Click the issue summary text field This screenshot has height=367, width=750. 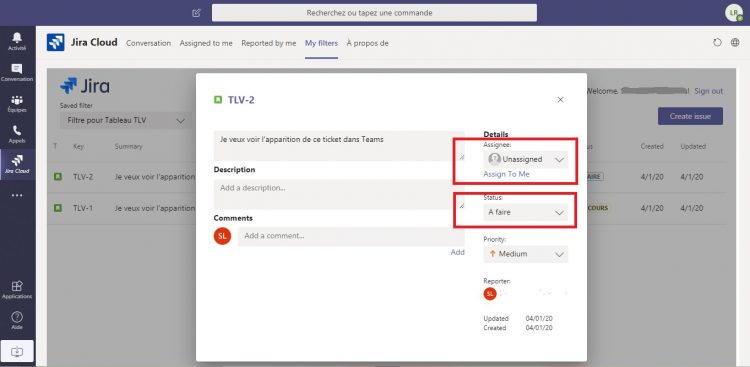click(339, 146)
